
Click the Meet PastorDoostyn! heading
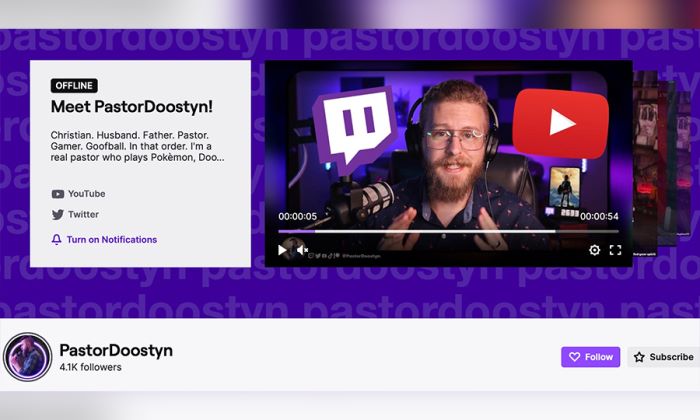click(132, 107)
